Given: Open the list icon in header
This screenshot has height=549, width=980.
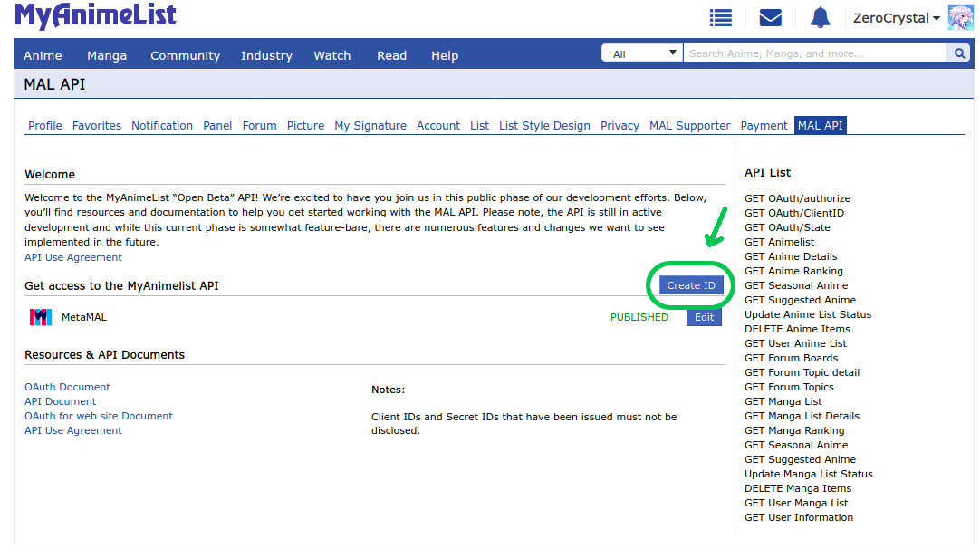Looking at the screenshot, I should pos(721,18).
